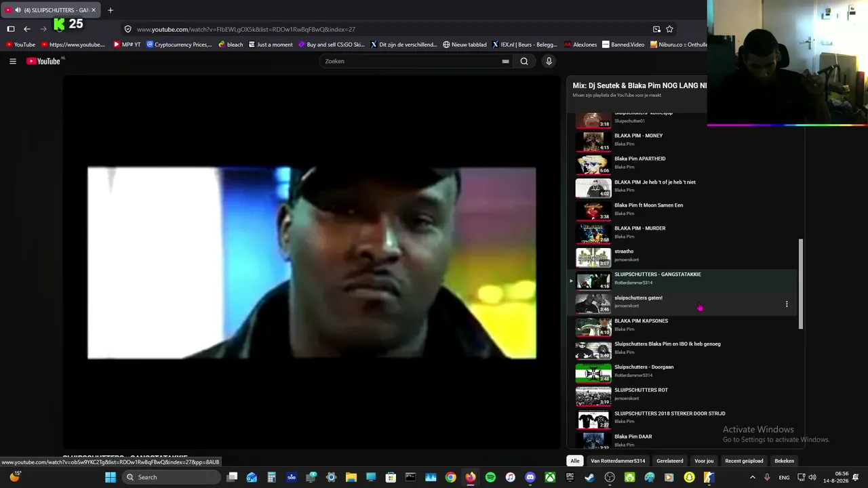Focus the Zoeken search field
Image resolution: width=868 pixels, height=488 pixels.
tap(410, 61)
